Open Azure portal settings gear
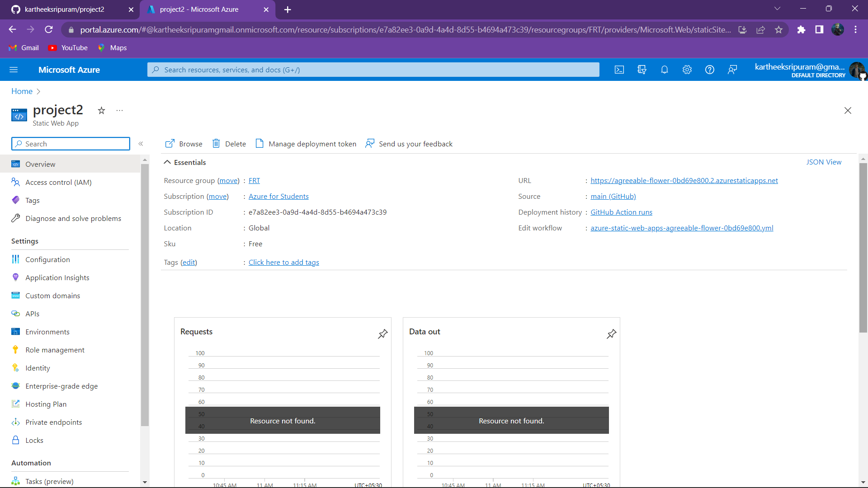This screenshot has width=868, height=488. point(687,70)
